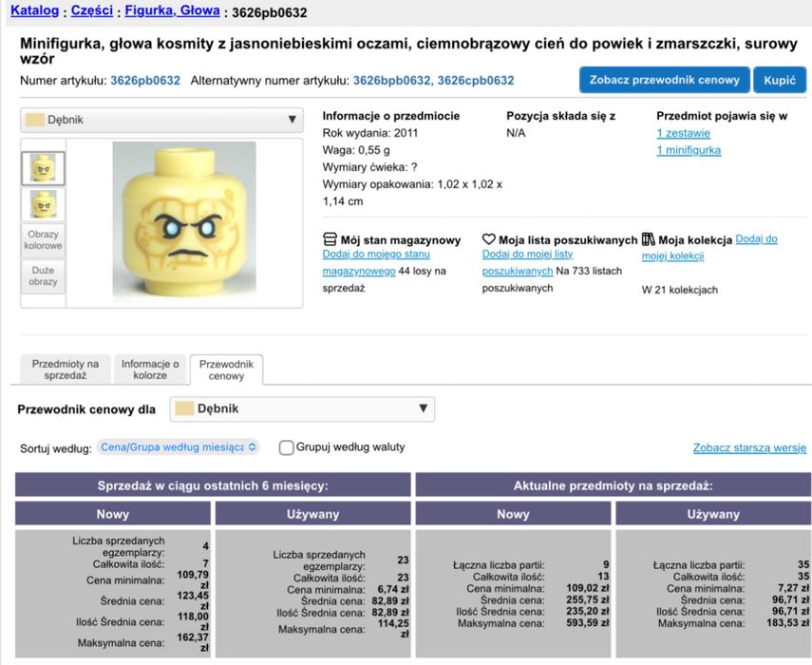Image resolution: width=812 pixels, height=665 pixels.
Task: Open the Figurka, Głowa breadcrumb link
Action: click(173, 10)
